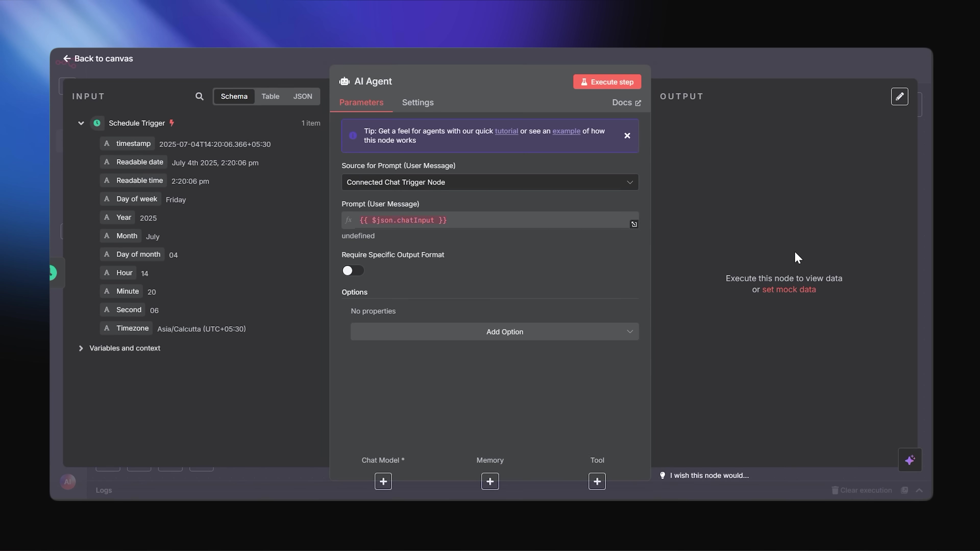980x551 pixels.
Task: Click the Execute step button
Action: tap(607, 82)
